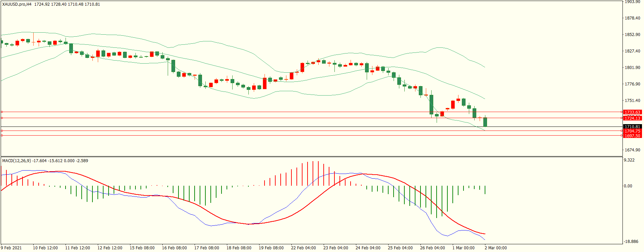This screenshot has width=644, height=252.
Task: Click the 26 Feb 04:00 time label
Action: tap(433, 248)
